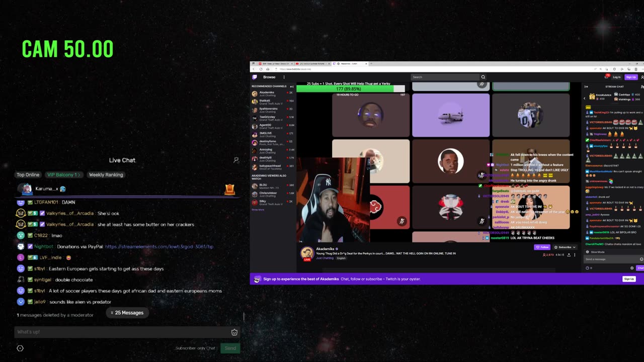This screenshot has width=644, height=362.
Task: Send the Live Chat message
Action: (230, 348)
